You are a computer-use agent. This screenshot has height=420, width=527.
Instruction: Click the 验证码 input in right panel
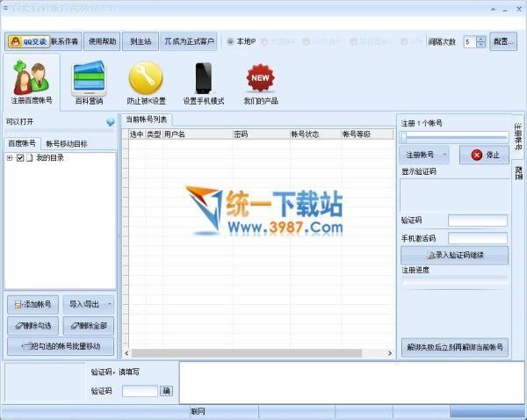point(478,221)
